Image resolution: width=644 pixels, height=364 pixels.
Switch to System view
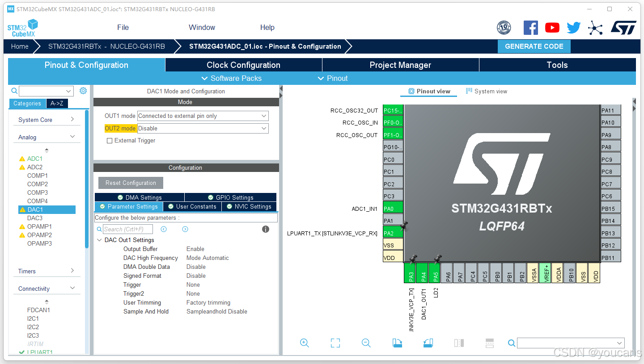(487, 91)
